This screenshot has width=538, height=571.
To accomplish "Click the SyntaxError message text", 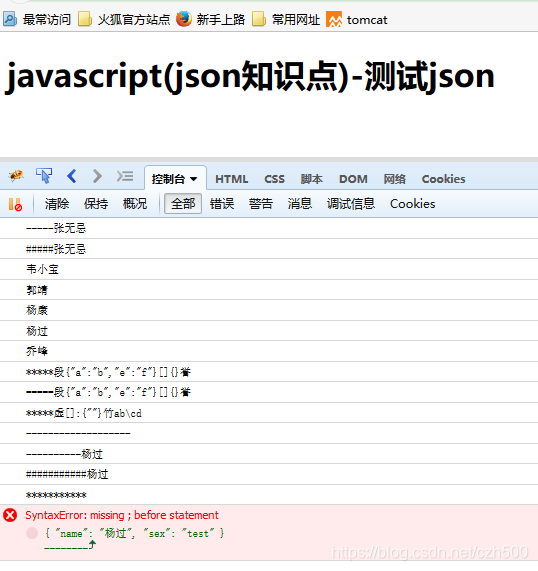I will click(x=122, y=515).
